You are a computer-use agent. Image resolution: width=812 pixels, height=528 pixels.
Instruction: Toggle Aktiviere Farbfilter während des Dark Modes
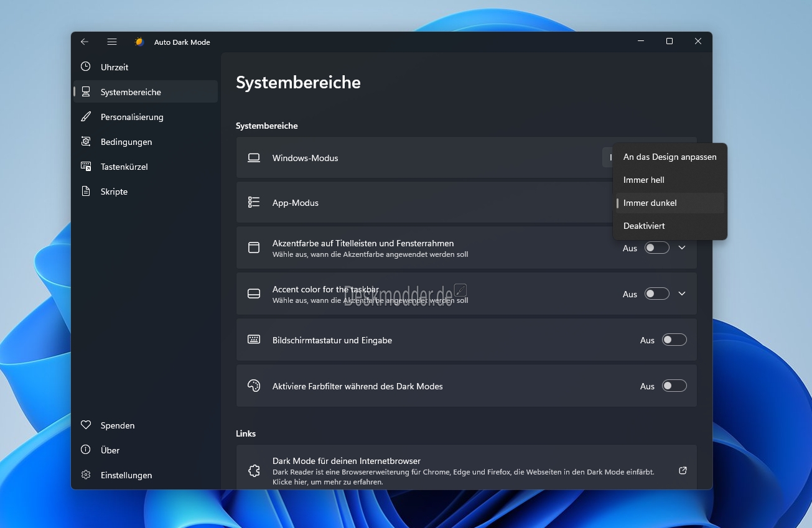click(x=674, y=386)
